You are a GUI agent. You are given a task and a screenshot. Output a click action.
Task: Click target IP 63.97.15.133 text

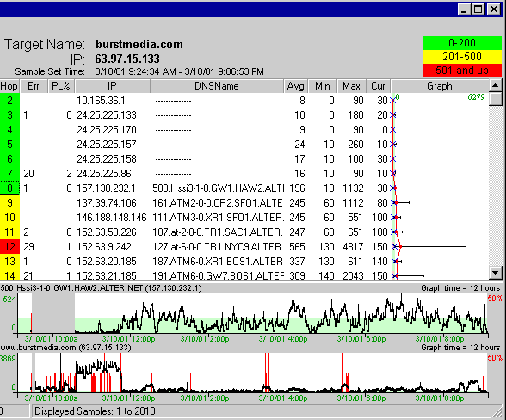(x=127, y=59)
